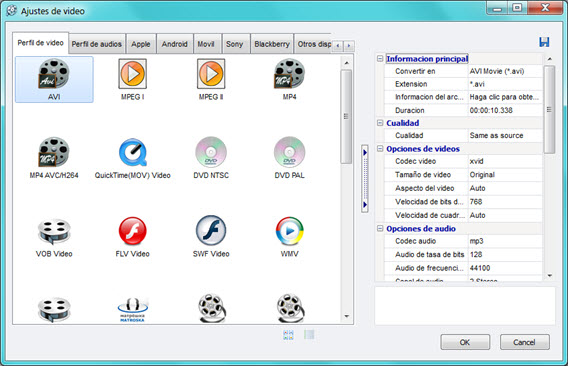
Task: Click lower arrow on the panel splitter
Action: coord(365,205)
